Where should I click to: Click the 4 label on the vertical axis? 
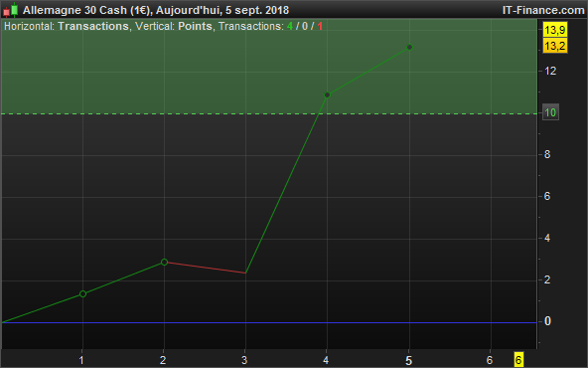click(547, 238)
